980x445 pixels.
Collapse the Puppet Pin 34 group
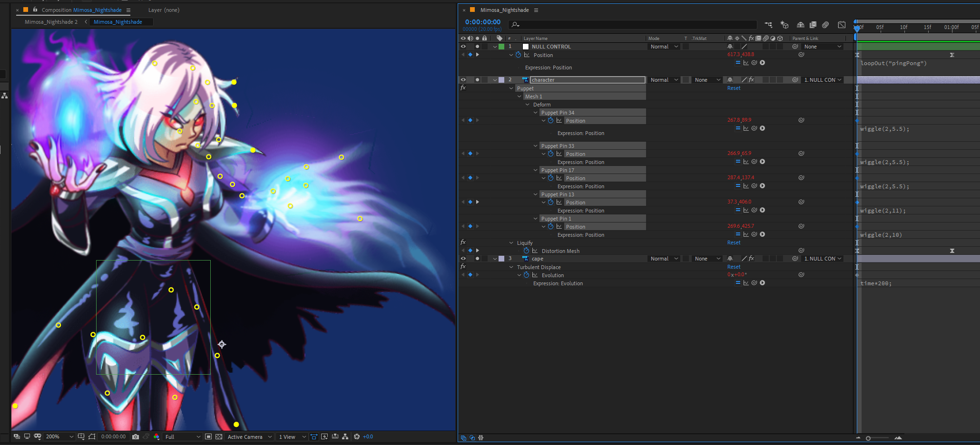pyautogui.click(x=536, y=113)
